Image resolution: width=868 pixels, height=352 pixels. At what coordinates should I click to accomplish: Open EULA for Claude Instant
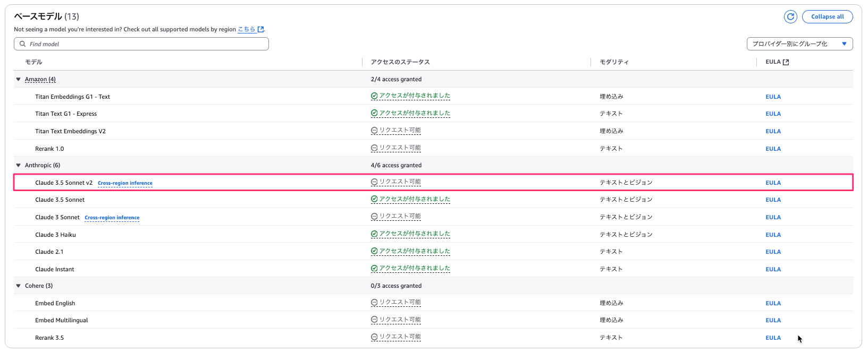tap(773, 269)
